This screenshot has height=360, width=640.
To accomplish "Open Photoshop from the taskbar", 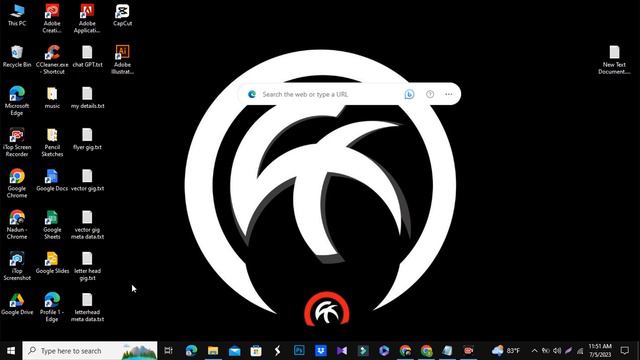I will coord(299,351).
